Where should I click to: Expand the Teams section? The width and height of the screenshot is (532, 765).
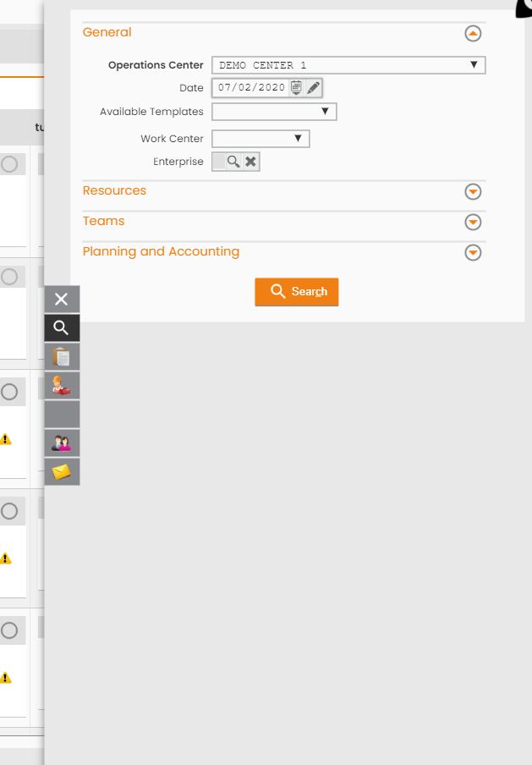click(473, 222)
